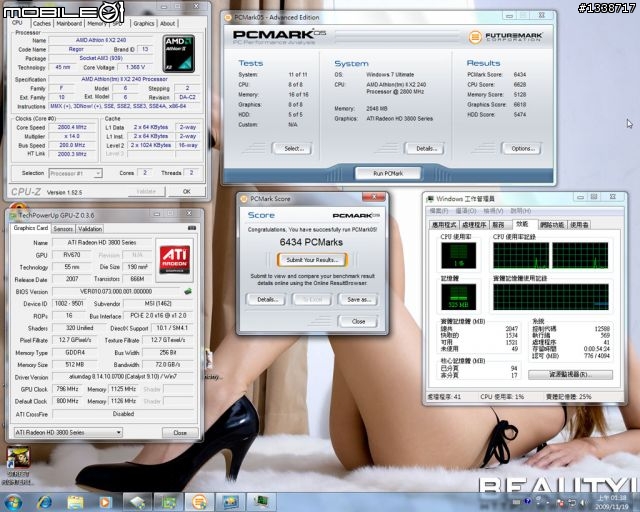Click Save as... in the Score dialog
The width and height of the screenshot is (640, 512).
click(x=358, y=299)
